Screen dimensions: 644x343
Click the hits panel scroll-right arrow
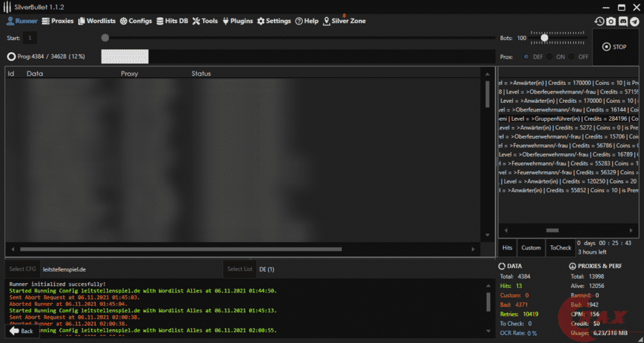point(631,231)
